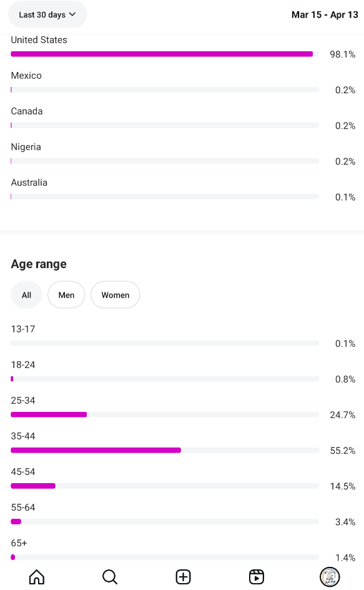Click the chevron beside Last 30 days
This screenshot has width=364, height=590.
click(x=72, y=14)
